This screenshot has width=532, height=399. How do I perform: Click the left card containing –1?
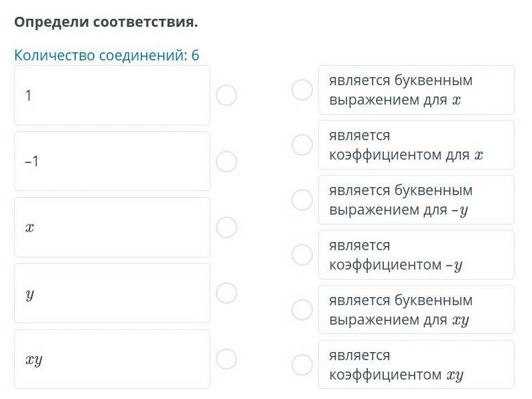click(112, 162)
